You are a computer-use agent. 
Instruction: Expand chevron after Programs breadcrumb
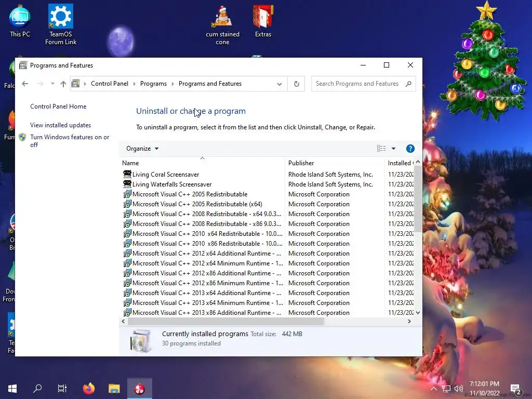click(x=172, y=84)
